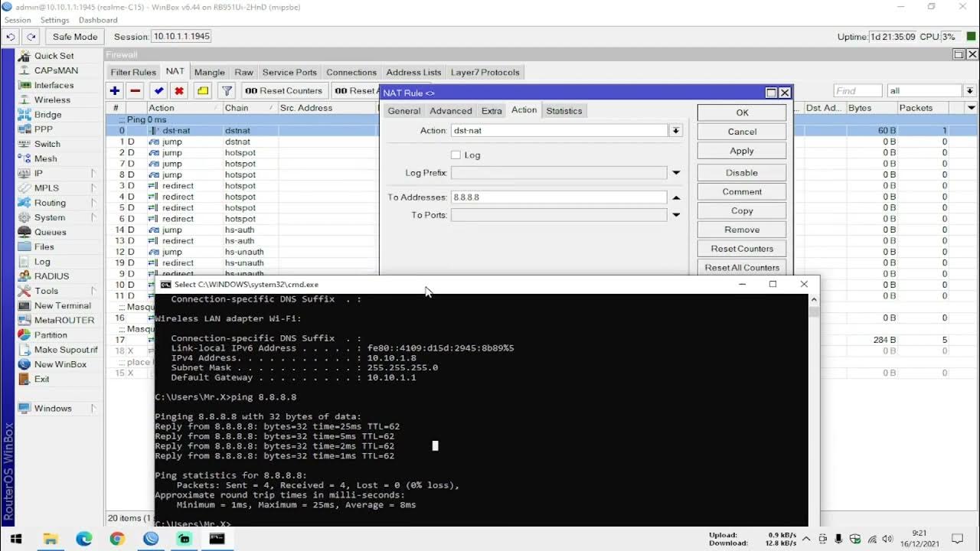Disable rule using red X icon
Screen dimensions: 980x551
[179, 90]
